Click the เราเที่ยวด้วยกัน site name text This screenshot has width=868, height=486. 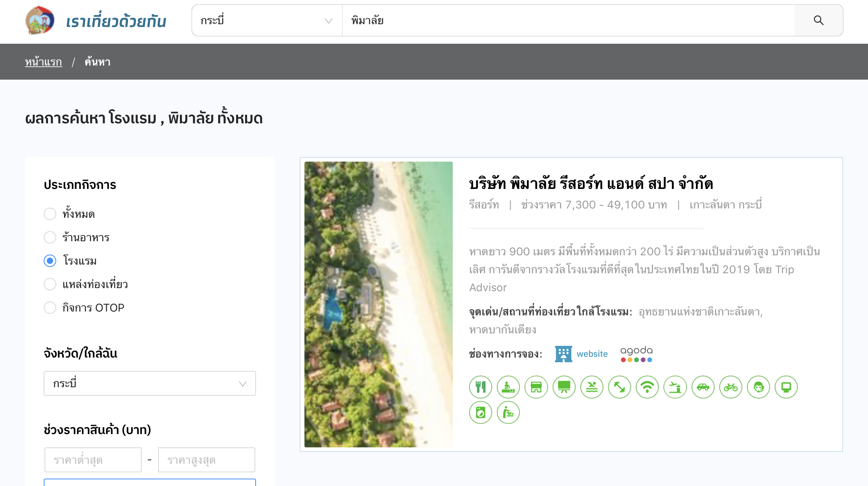coord(116,21)
